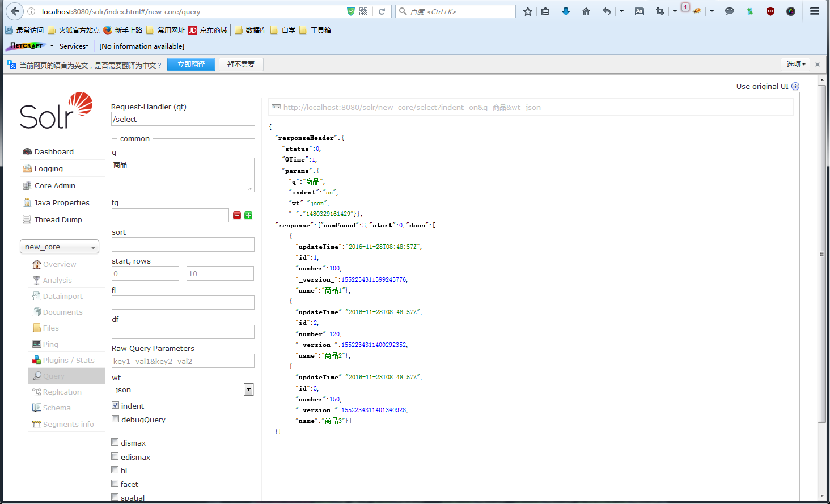
Task: Open Logging from the sidebar
Action: pyautogui.click(x=48, y=168)
